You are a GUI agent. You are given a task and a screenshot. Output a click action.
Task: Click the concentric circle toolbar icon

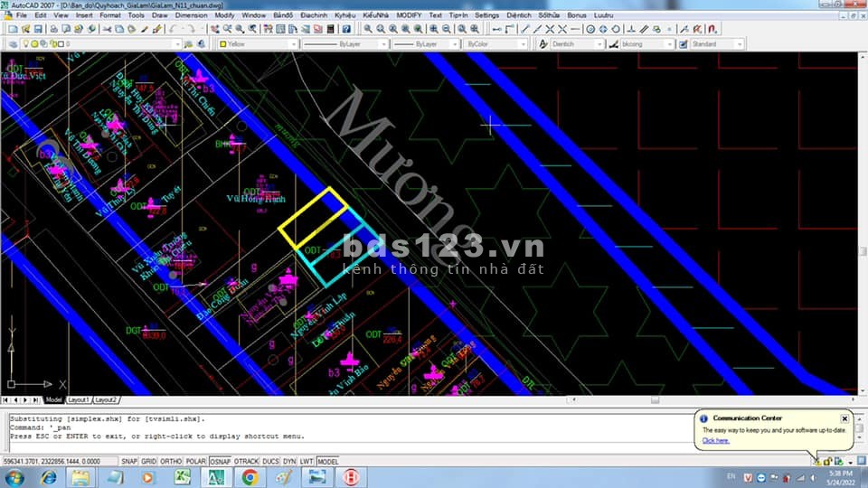590,29
